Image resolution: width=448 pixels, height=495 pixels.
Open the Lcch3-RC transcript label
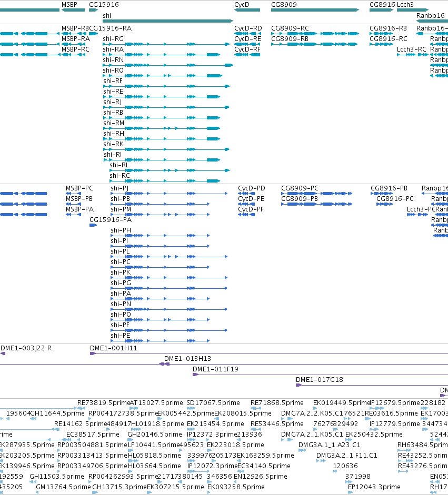tap(411, 49)
